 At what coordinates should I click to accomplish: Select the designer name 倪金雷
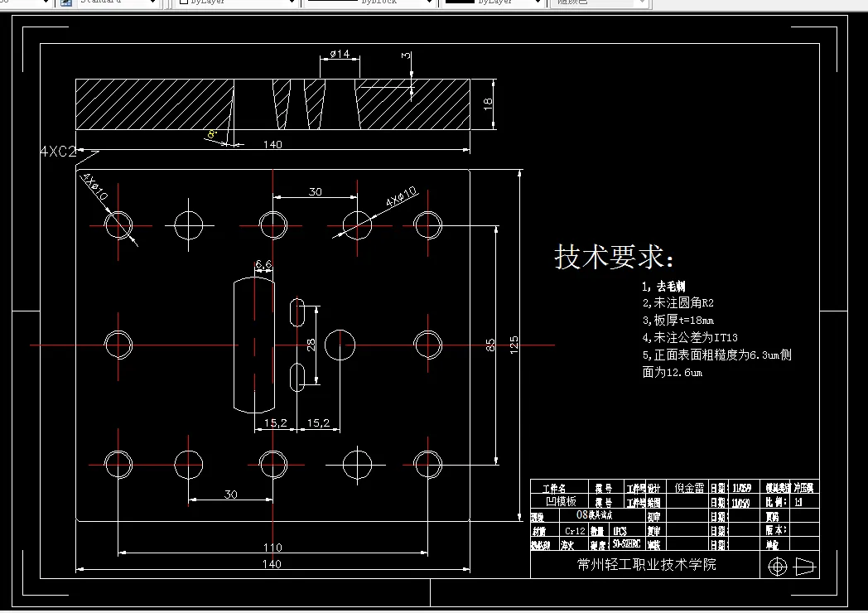(x=689, y=487)
